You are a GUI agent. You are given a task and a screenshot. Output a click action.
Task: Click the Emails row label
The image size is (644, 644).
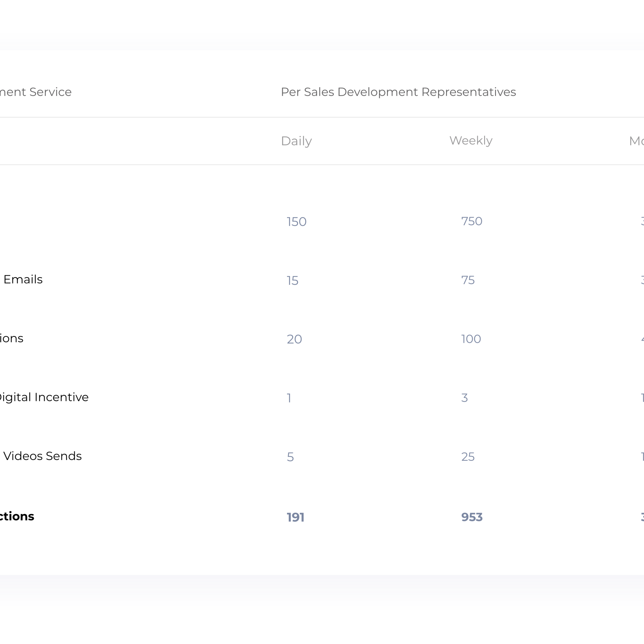[x=23, y=279]
